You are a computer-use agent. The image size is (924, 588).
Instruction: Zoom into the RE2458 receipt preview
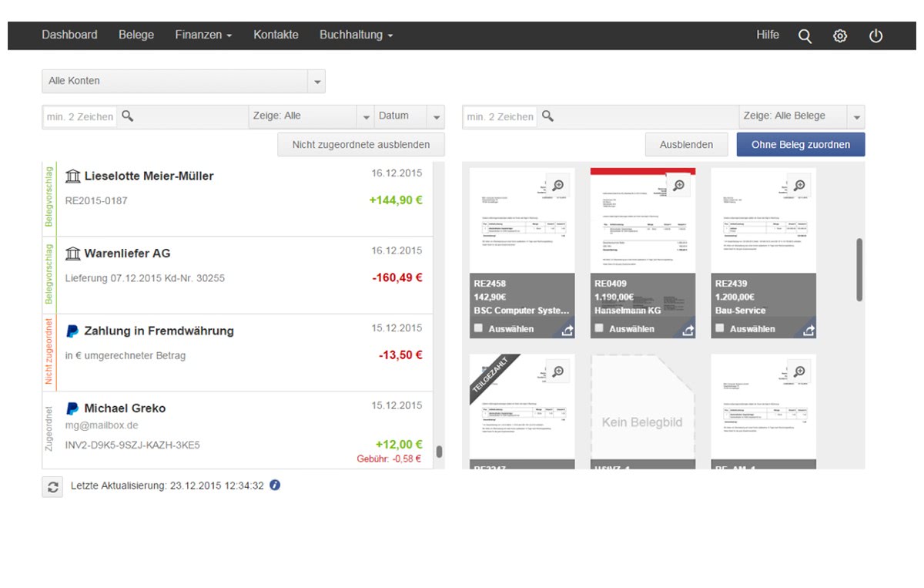557,185
